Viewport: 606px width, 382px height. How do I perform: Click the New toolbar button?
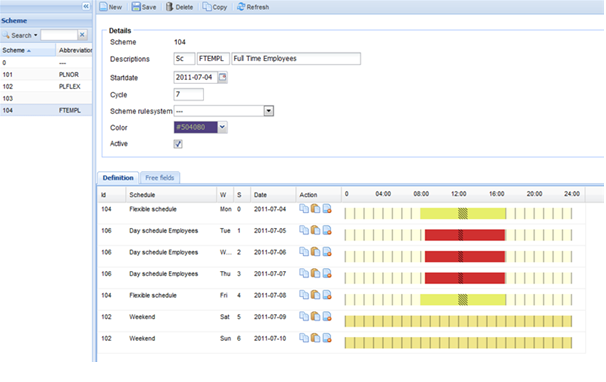(x=111, y=7)
